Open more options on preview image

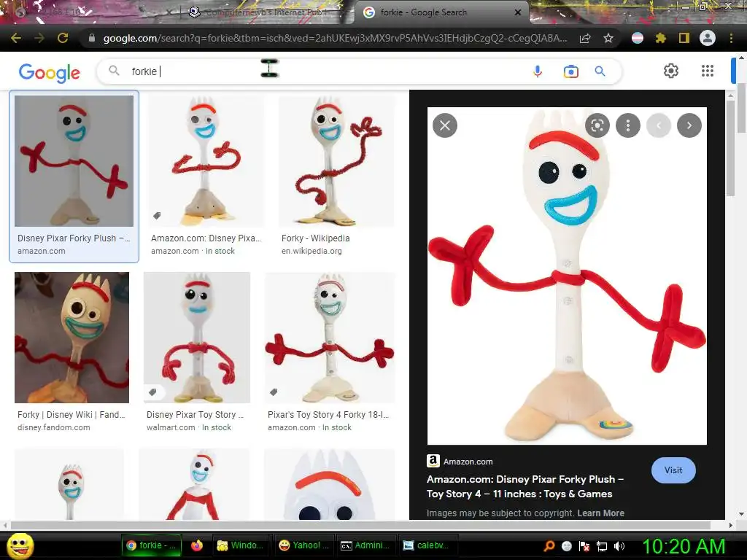pyautogui.click(x=628, y=125)
